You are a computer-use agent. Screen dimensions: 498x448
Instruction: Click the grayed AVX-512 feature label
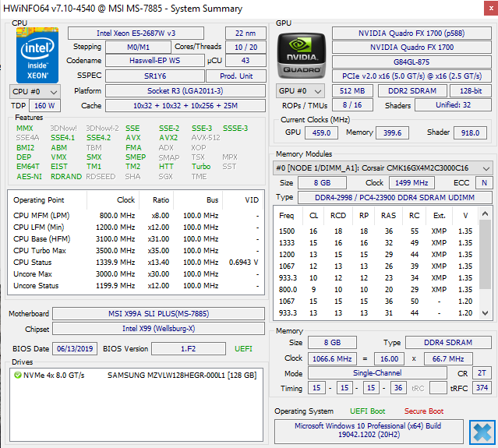tap(206, 138)
